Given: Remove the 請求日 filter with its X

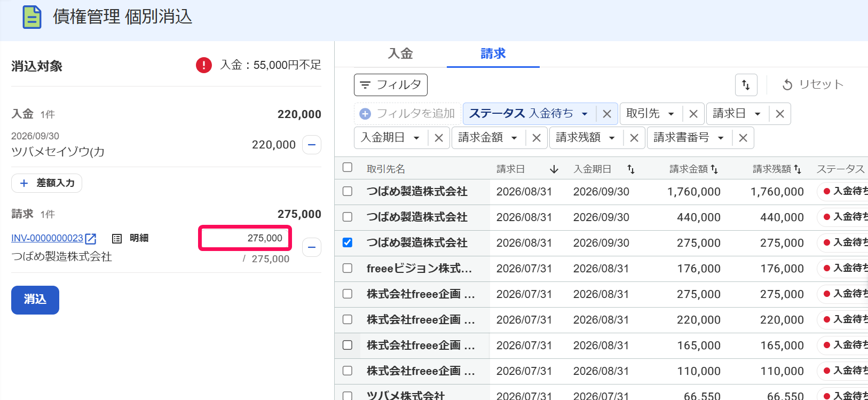Looking at the screenshot, I should 780,114.
